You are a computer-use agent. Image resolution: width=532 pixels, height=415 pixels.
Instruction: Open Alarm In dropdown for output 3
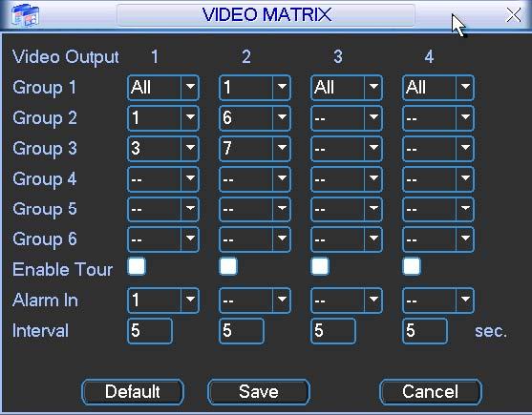pyautogui.click(x=347, y=301)
